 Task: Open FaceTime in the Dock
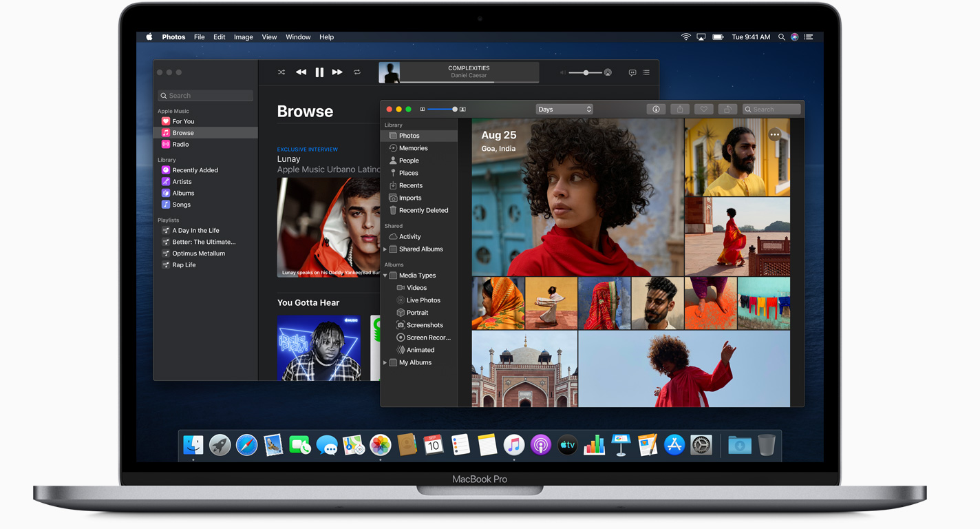300,445
